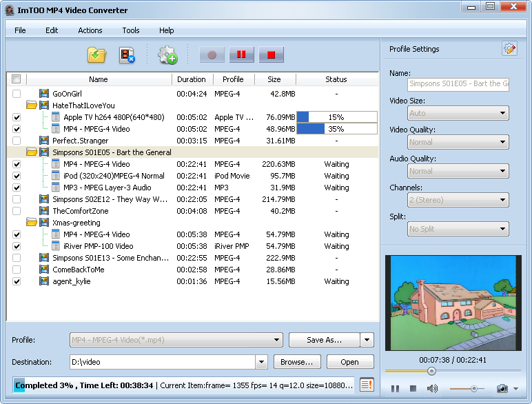Take snapshot with the camera icon
This screenshot has height=404, width=532.
pyautogui.click(x=502, y=389)
